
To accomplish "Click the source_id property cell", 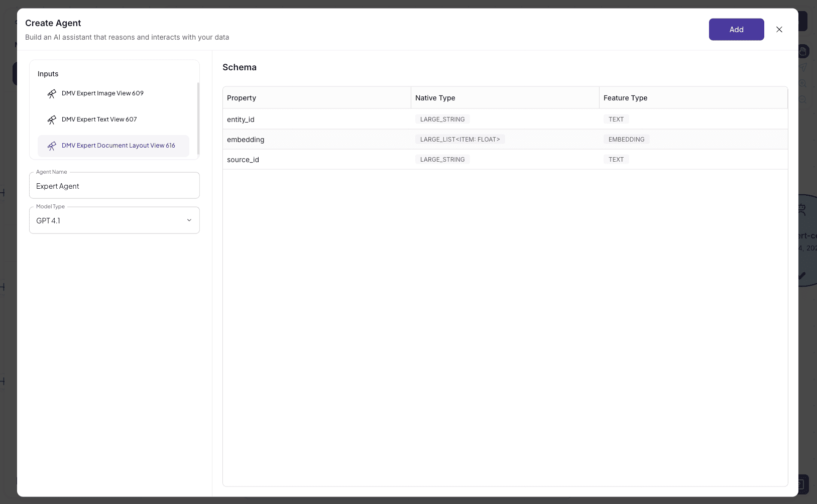I will click(317, 160).
